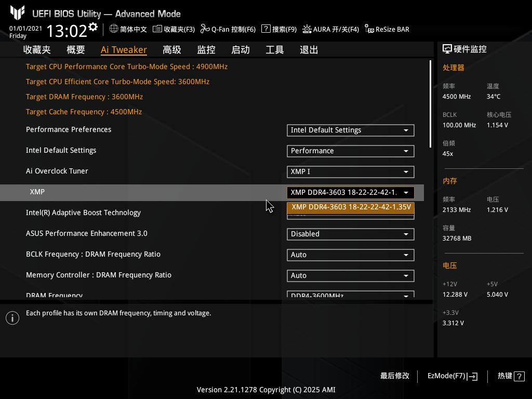
Task: Click memory frequency 2133 MHz value
Action: pos(457,210)
